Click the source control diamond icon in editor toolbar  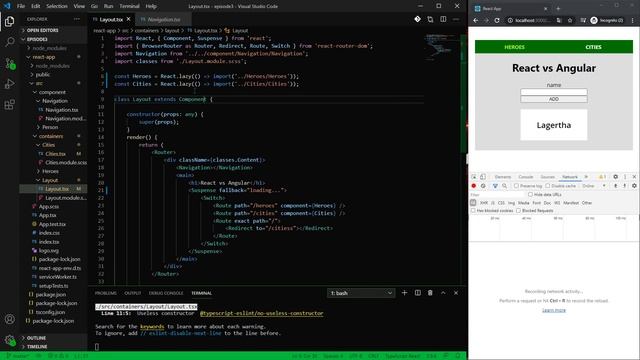(417, 19)
